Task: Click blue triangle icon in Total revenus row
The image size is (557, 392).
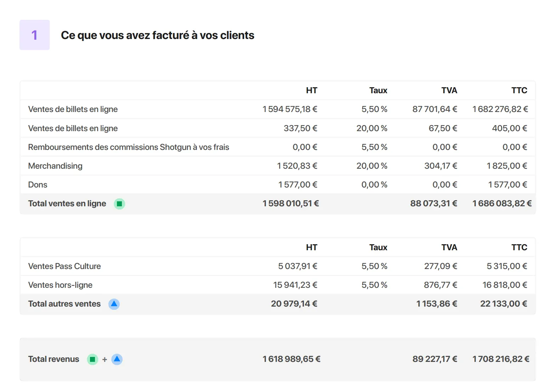Action: point(117,359)
